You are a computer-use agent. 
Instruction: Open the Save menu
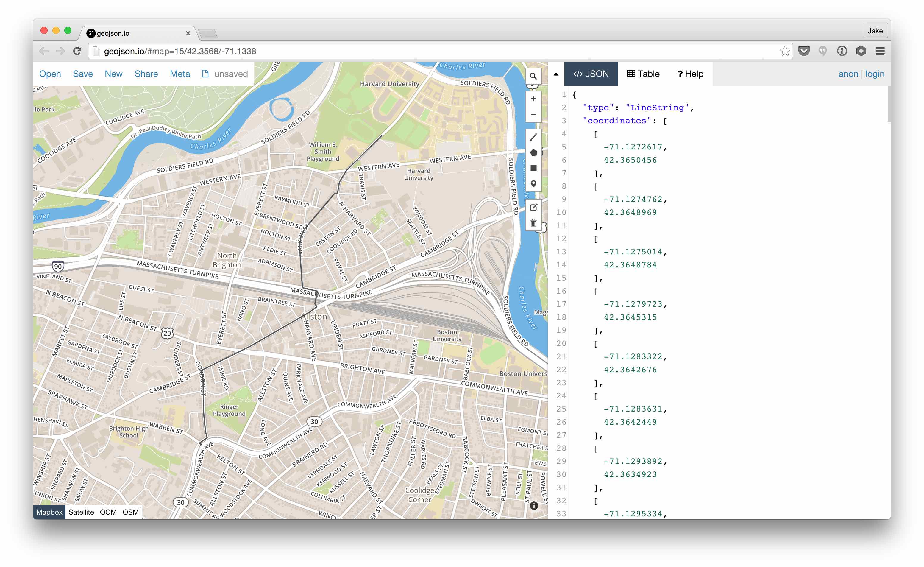tap(82, 74)
